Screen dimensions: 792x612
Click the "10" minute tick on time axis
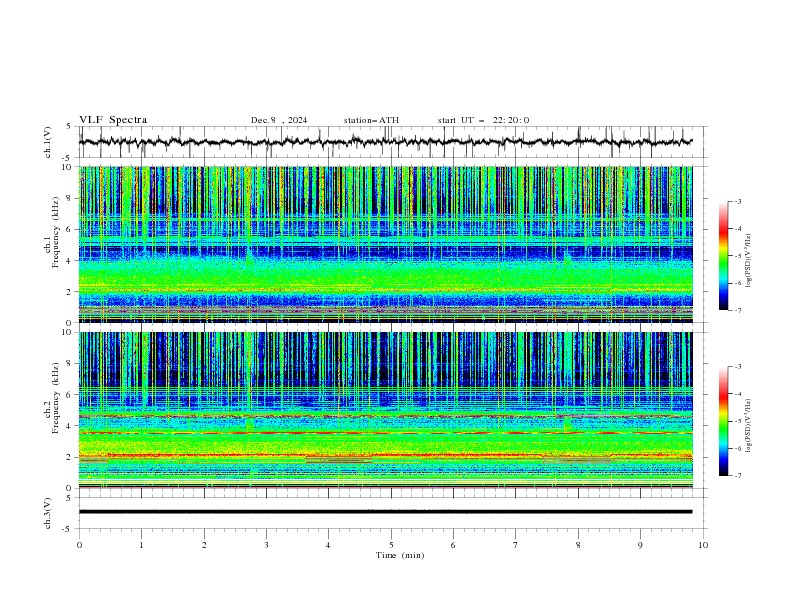pyautogui.click(x=703, y=545)
